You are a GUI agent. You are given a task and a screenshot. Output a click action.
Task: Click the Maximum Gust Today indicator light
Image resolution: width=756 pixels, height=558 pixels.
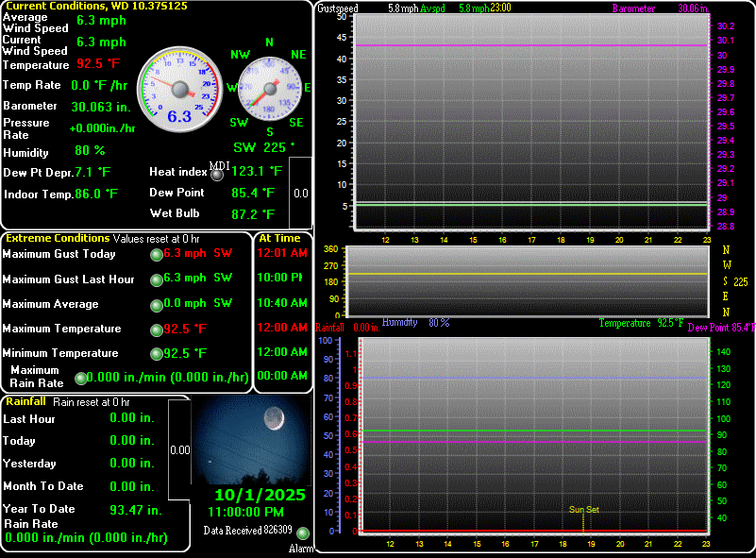click(x=156, y=254)
